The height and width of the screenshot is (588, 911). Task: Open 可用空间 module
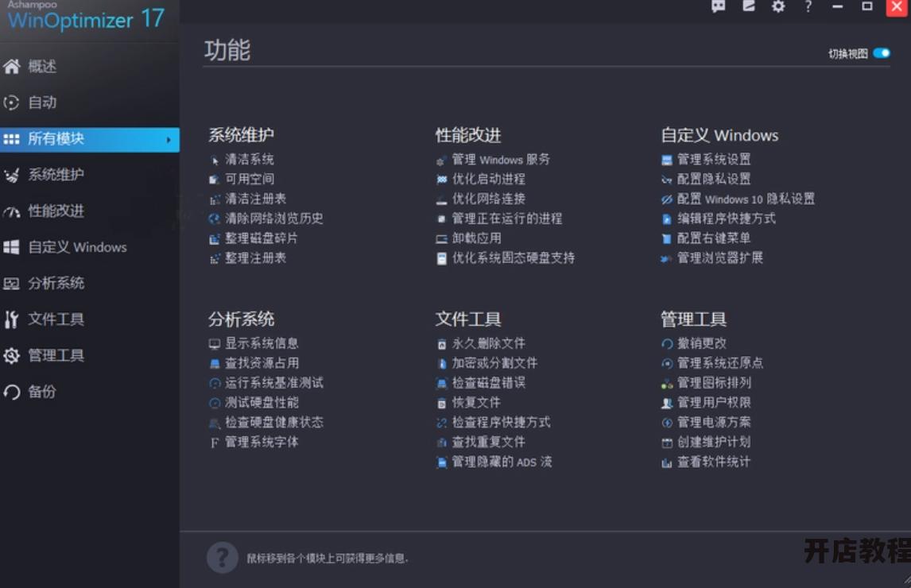[x=250, y=179]
